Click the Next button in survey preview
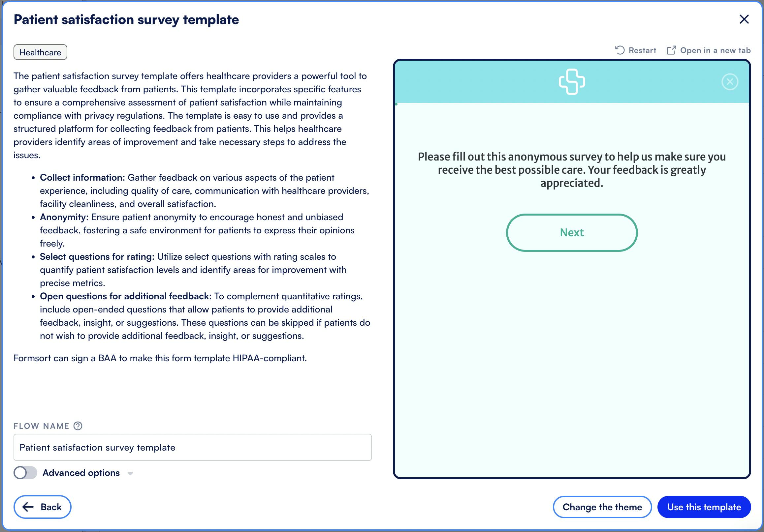 (x=571, y=232)
